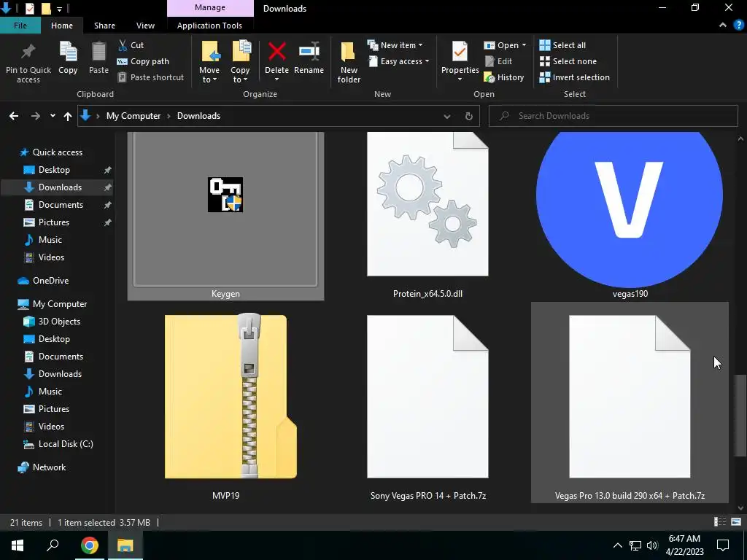This screenshot has width=747, height=560.
Task: Open the Copy to menu
Action: pyautogui.click(x=240, y=62)
